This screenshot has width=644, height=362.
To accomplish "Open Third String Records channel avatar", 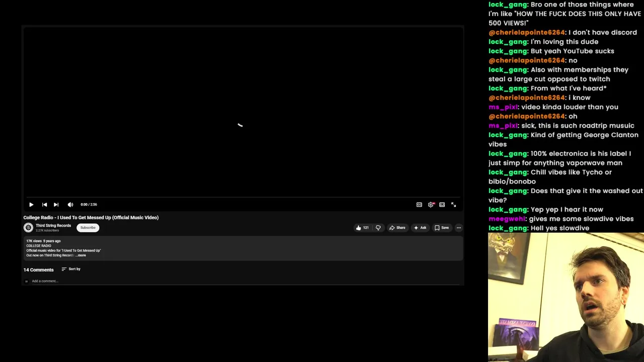I will [28, 228].
